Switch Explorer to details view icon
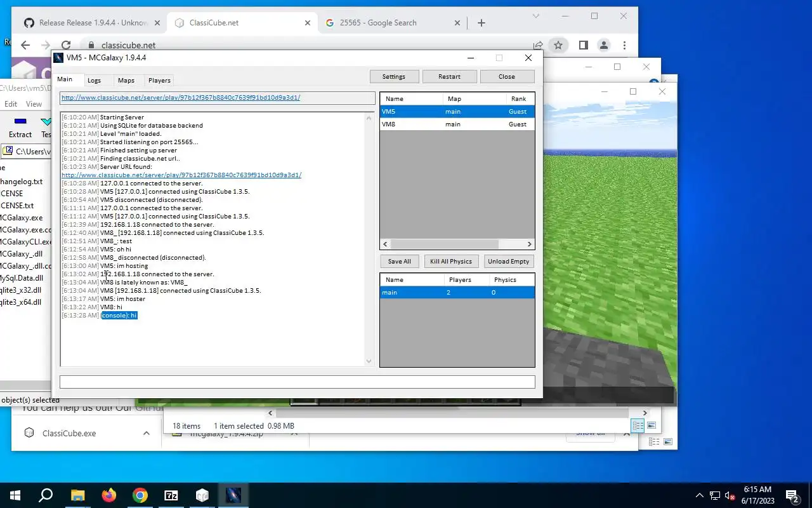The image size is (812, 508). click(x=638, y=425)
